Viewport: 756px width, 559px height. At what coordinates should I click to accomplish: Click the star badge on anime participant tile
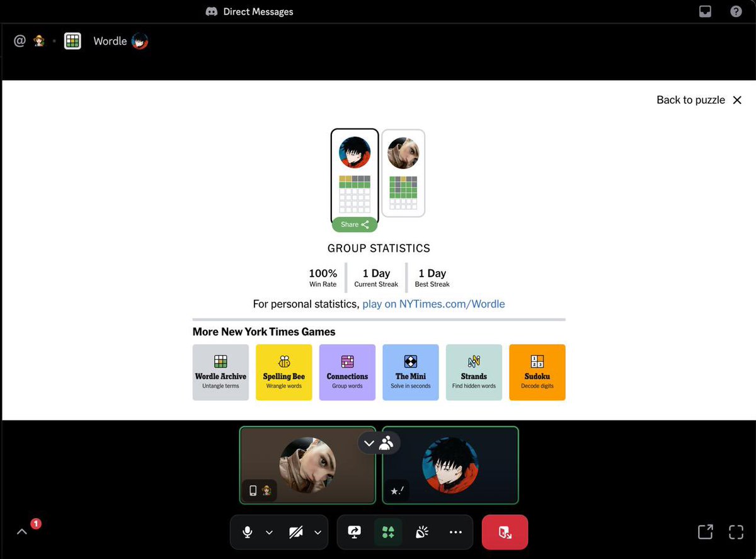point(397,490)
